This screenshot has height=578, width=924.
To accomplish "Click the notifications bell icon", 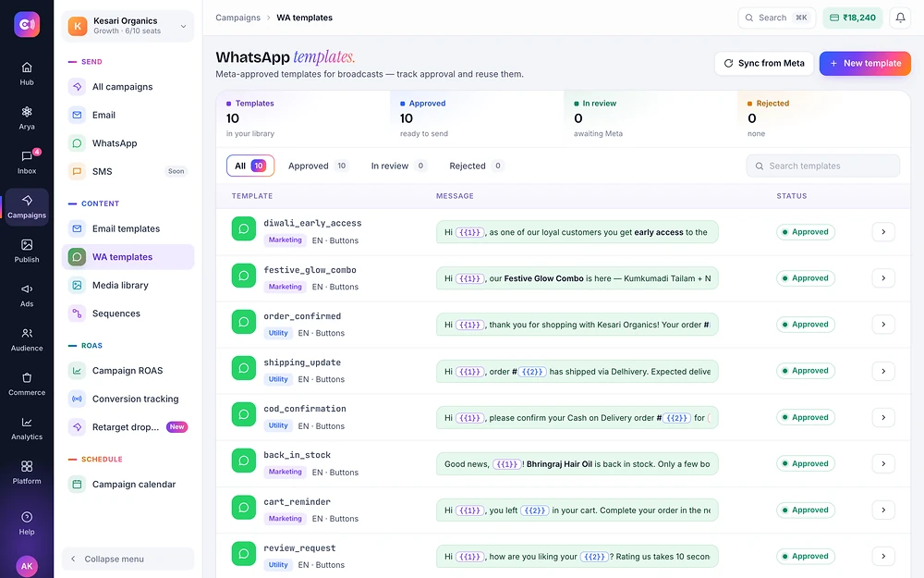I will (900, 18).
